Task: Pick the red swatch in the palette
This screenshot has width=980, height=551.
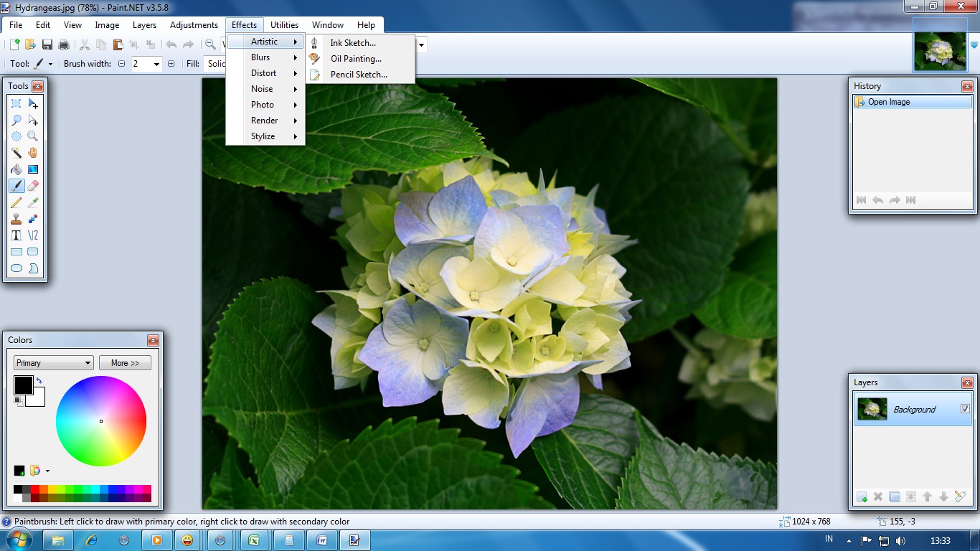Action: pos(35,489)
